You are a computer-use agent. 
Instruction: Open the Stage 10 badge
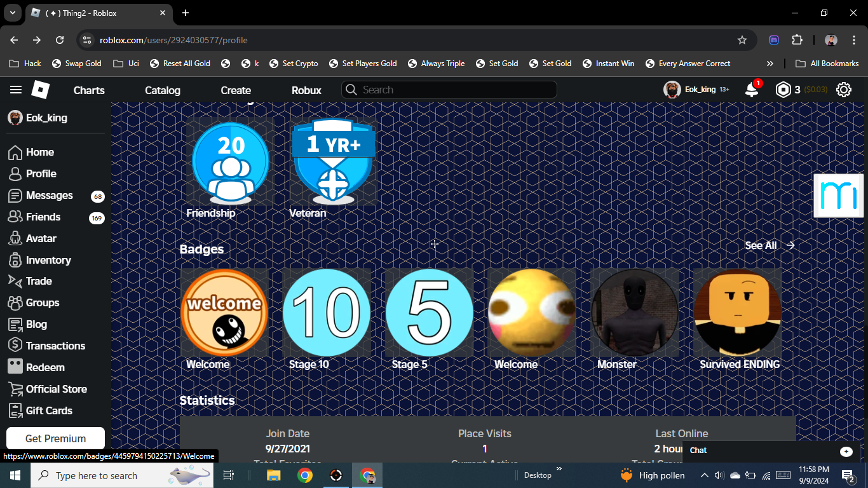coord(327,313)
